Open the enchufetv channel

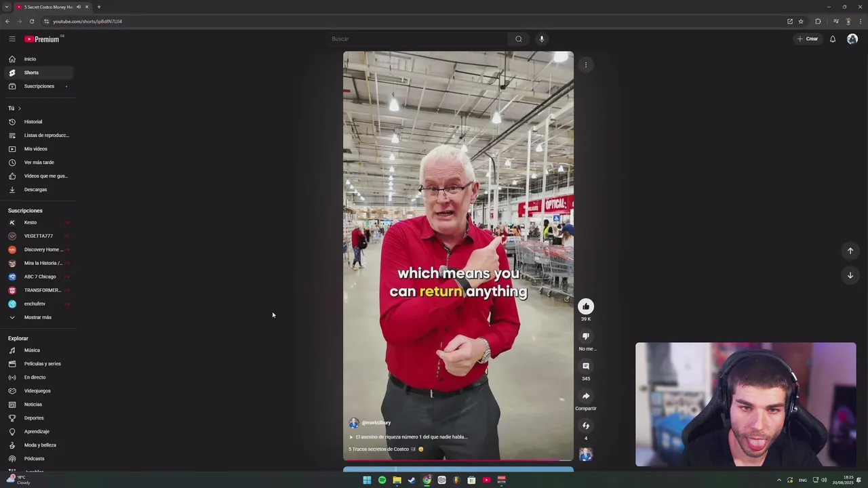click(x=38, y=304)
